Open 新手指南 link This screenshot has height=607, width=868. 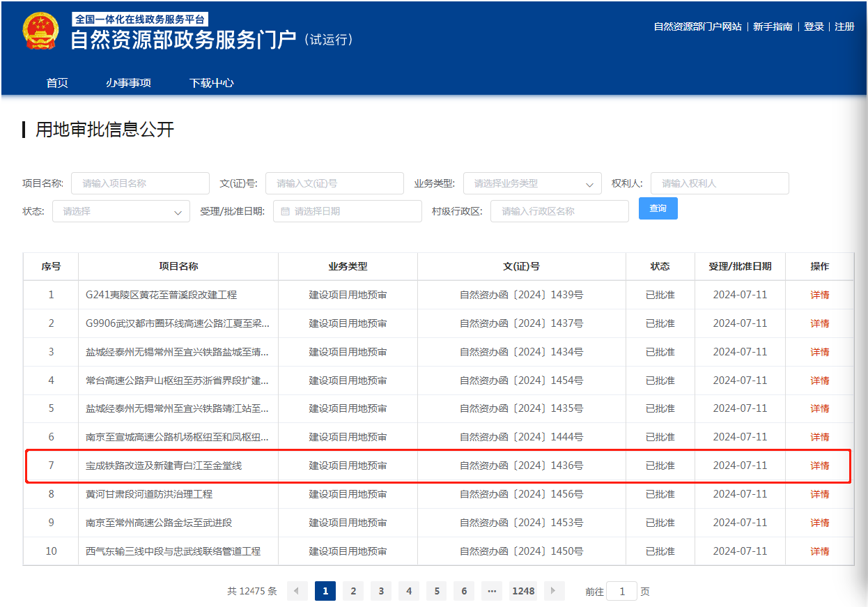point(773,26)
